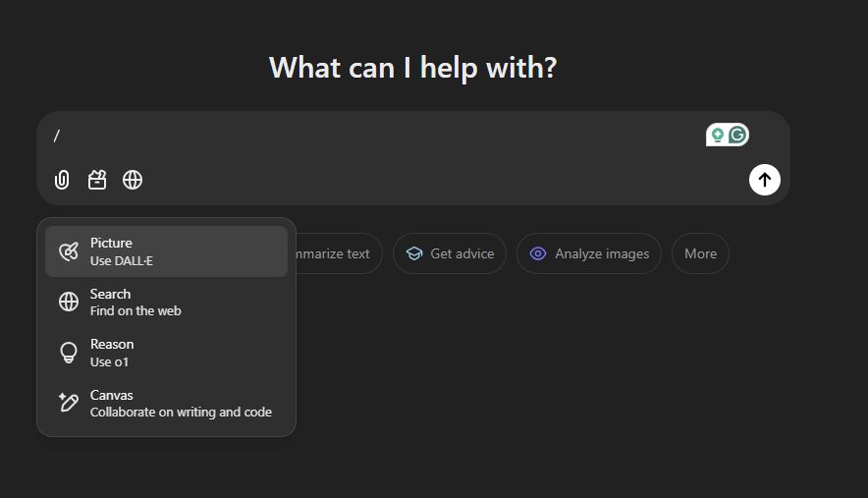
Task: Click the Grammarly G icon
Action: pos(737,135)
